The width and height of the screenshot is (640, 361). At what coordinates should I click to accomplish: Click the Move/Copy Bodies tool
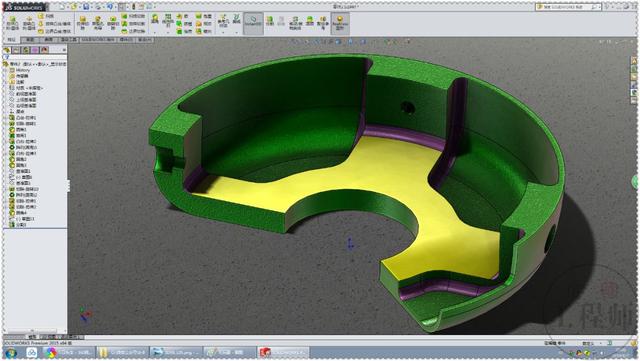(296, 22)
